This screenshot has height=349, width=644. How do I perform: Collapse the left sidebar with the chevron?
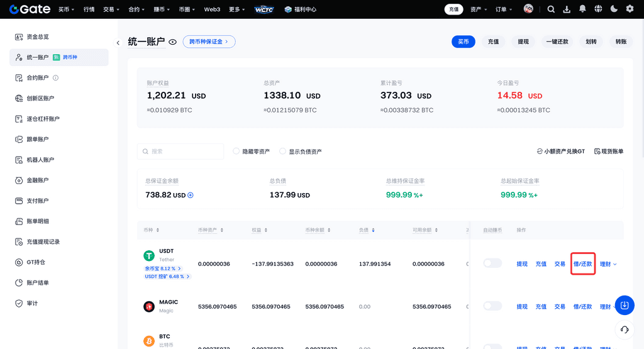coord(118,43)
